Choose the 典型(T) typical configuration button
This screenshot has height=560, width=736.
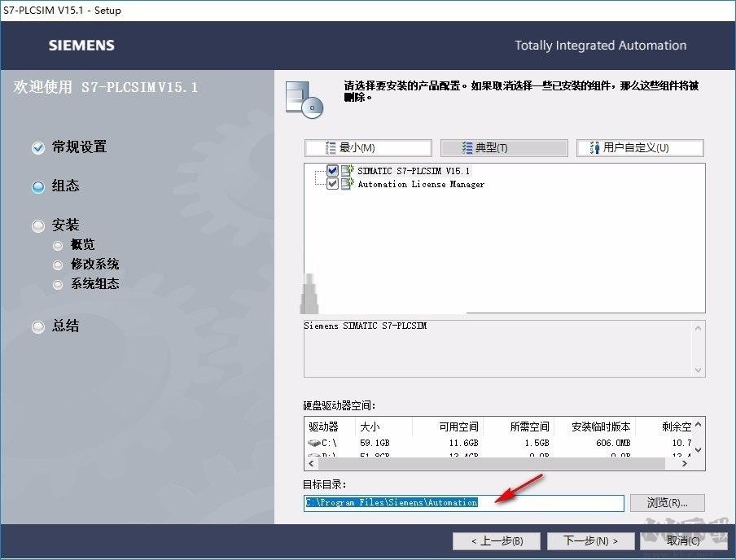point(504,148)
